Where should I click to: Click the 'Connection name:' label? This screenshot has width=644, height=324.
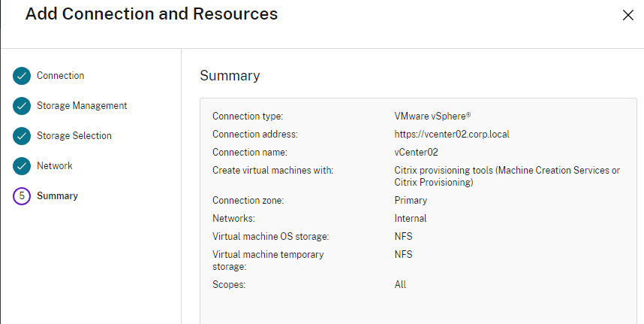coord(250,153)
